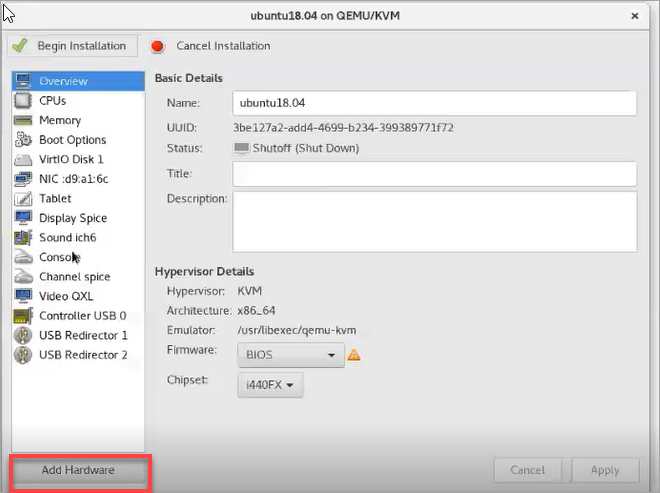Viewport: 660px width, 493px height.
Task: Click the Overview monitor icon in sidebar
Action: 23,81
